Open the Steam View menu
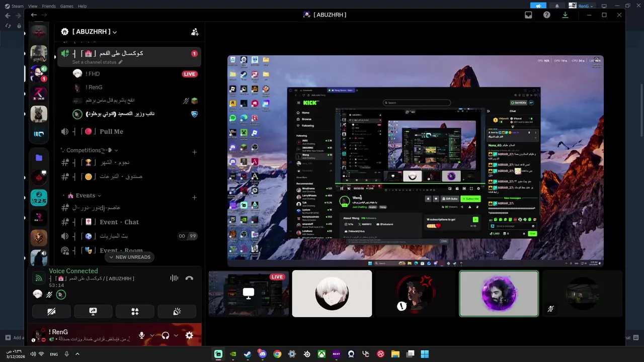 click(x=33, y=6)
